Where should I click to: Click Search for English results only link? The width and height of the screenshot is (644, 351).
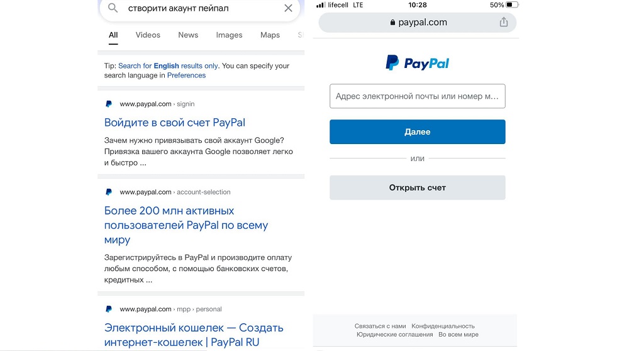click(x=168, y=66)
